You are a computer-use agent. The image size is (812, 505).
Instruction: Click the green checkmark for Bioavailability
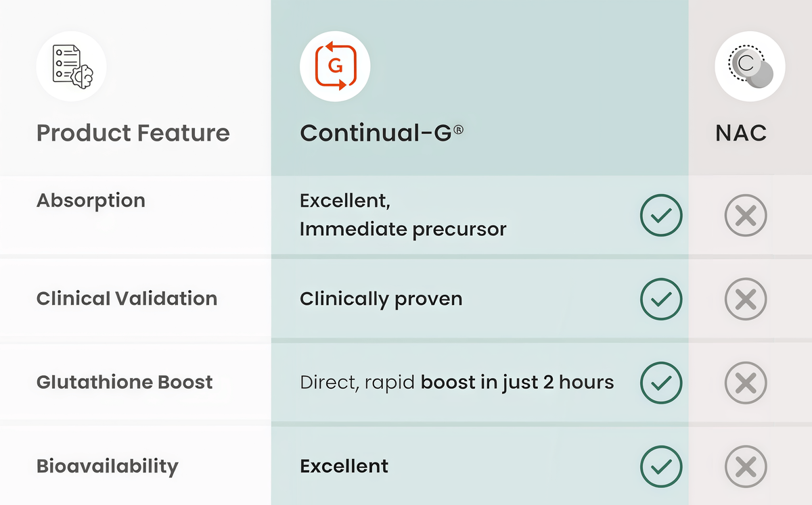(x=661, y=466)
